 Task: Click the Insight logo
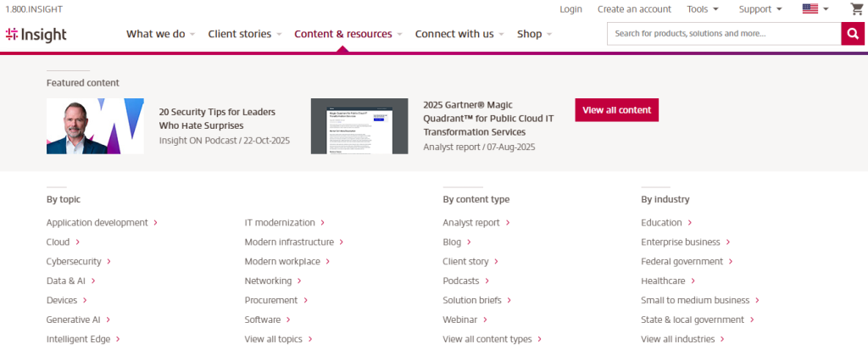pyautogui.click(x=36, y=34)
